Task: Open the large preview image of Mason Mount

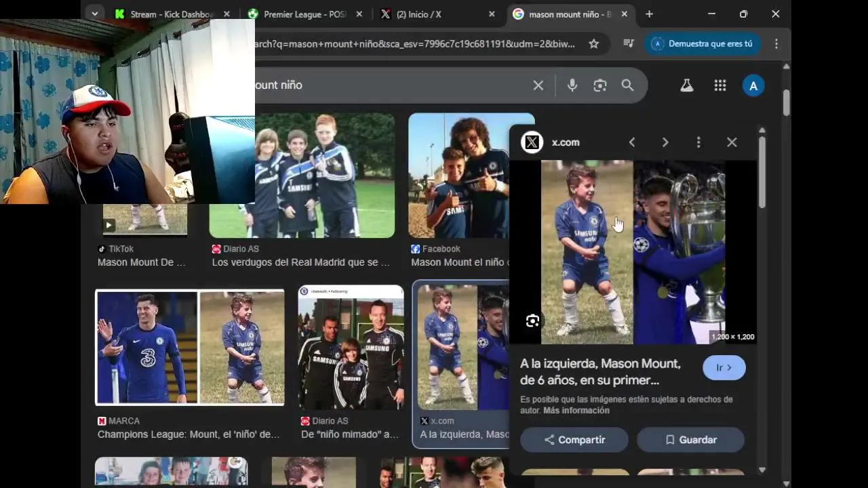Action: pos(633,252)
